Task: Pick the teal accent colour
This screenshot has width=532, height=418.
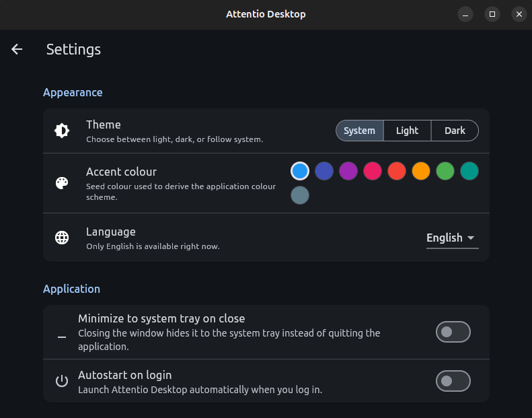Action: 469,171
